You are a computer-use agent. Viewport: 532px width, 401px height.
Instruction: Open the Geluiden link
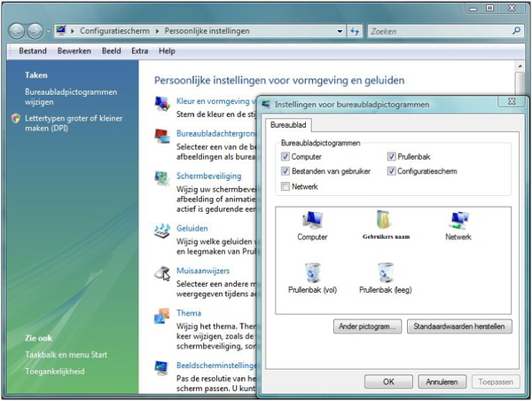192,228
